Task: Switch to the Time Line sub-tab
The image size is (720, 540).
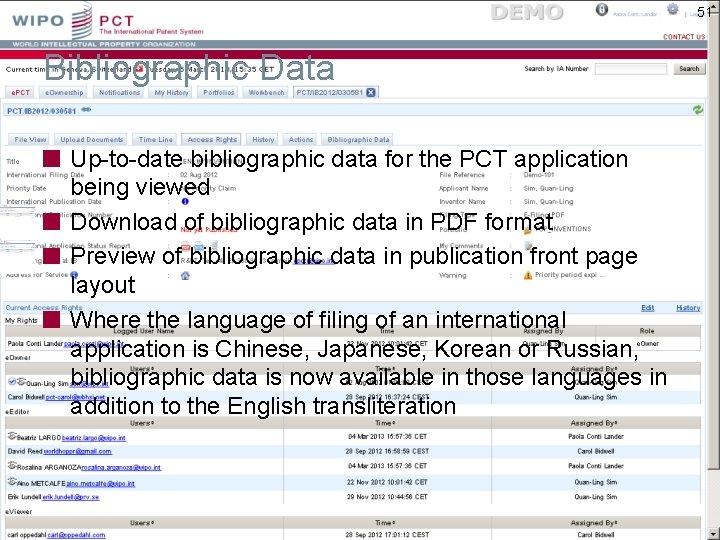Action: (156, 140)
